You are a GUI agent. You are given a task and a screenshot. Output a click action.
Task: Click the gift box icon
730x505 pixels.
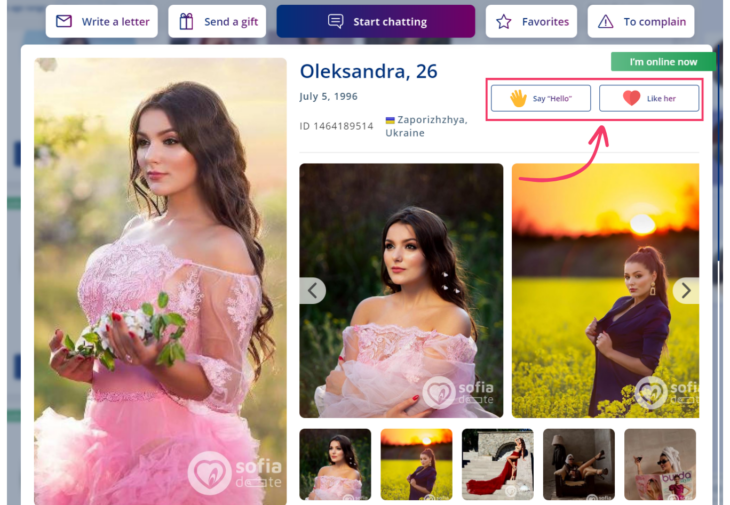click(186, 21)
